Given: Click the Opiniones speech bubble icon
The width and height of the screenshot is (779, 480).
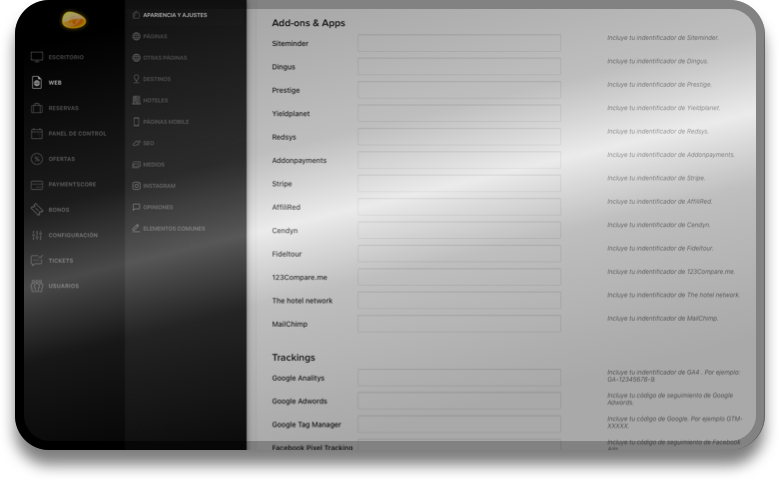Looking at the screenshot, I should click(136, 207).
